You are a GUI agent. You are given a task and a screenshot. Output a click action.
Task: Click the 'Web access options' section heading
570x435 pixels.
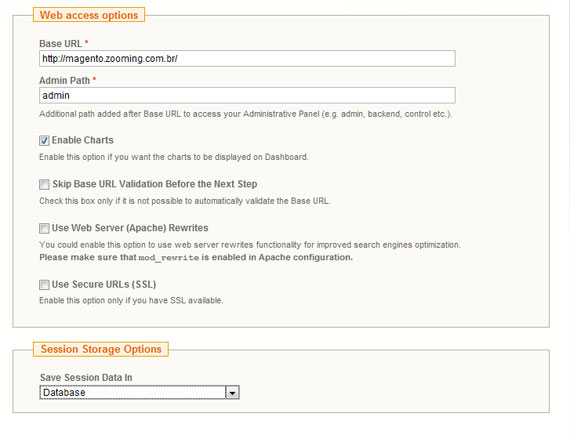click(89, 15)
